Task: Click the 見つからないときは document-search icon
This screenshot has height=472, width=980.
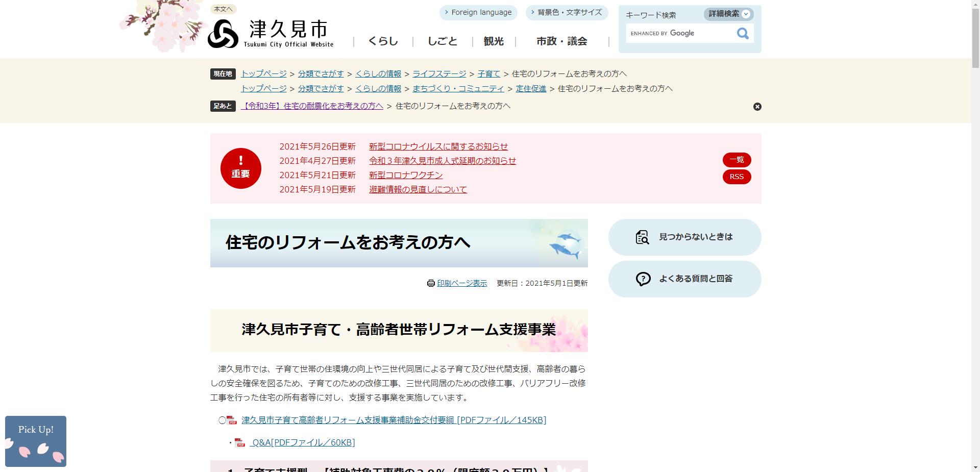Action: (x=643, y=237)
